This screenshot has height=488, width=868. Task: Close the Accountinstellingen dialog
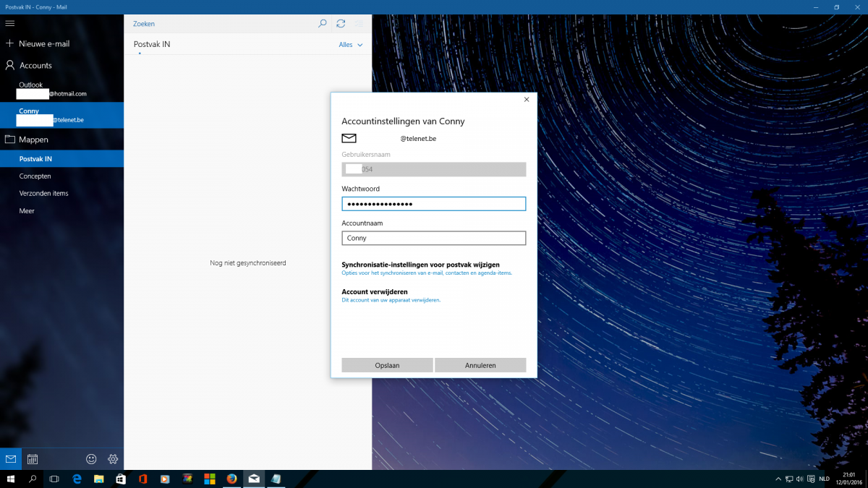pyautogui.click(x=526, y=100)
